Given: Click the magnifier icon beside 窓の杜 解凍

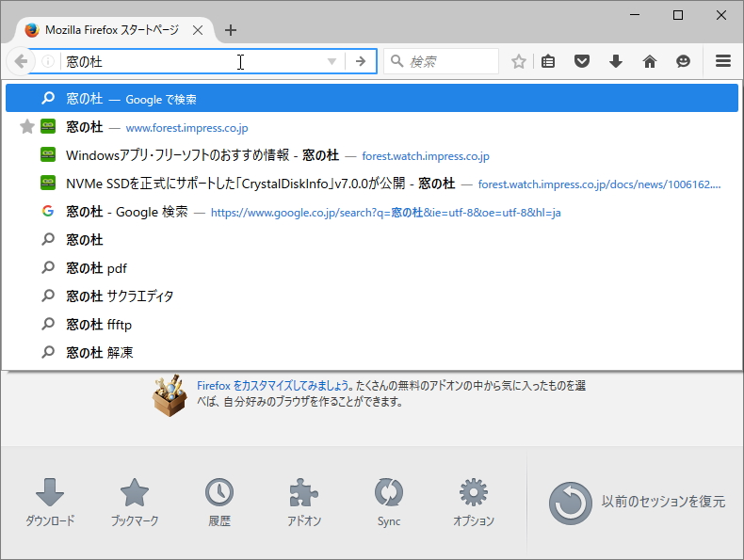Looking at the screenshot, I should pyautogui.click(x=48, y=352).
